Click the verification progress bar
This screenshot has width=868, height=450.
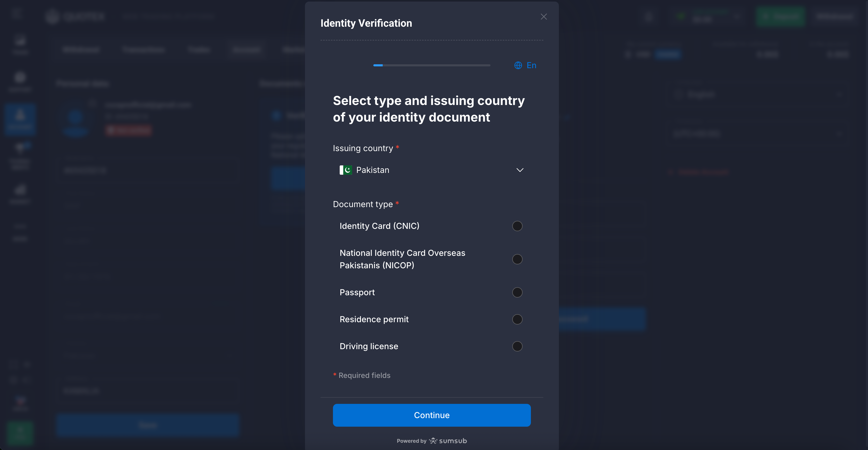[431, 65]
